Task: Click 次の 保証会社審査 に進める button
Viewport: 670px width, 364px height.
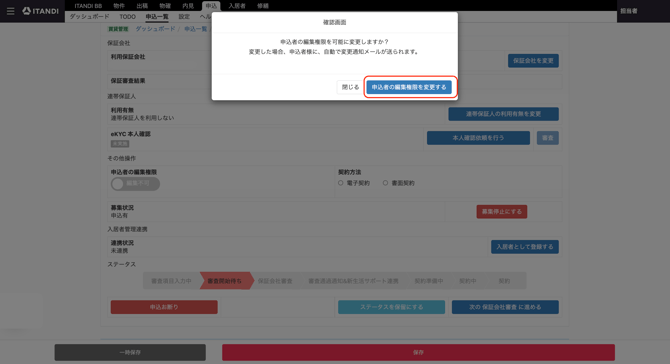Action: [x=505, y=307]
